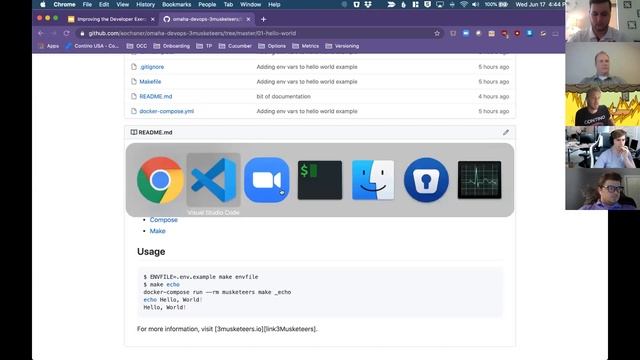Select Google Chrome in the app switcher
The image size is (640, 360).
160,180
